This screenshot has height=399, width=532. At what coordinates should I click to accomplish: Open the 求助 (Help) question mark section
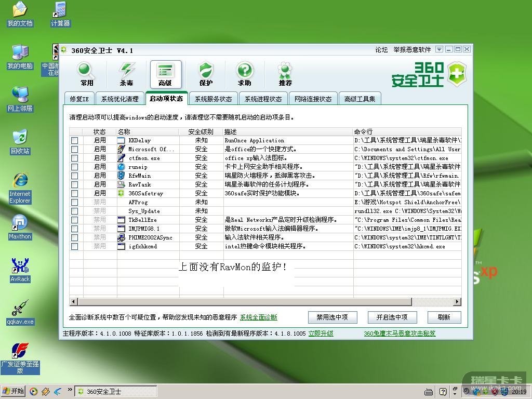245,74
